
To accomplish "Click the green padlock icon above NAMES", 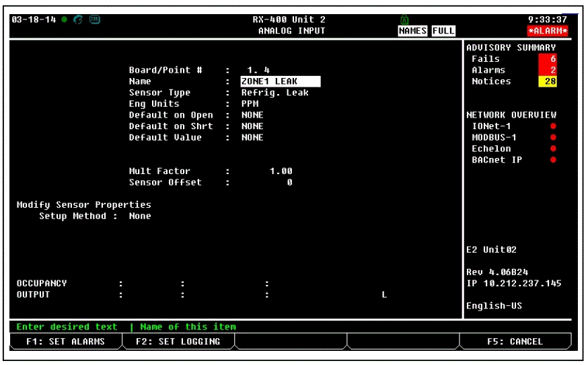I will (404, 19).
